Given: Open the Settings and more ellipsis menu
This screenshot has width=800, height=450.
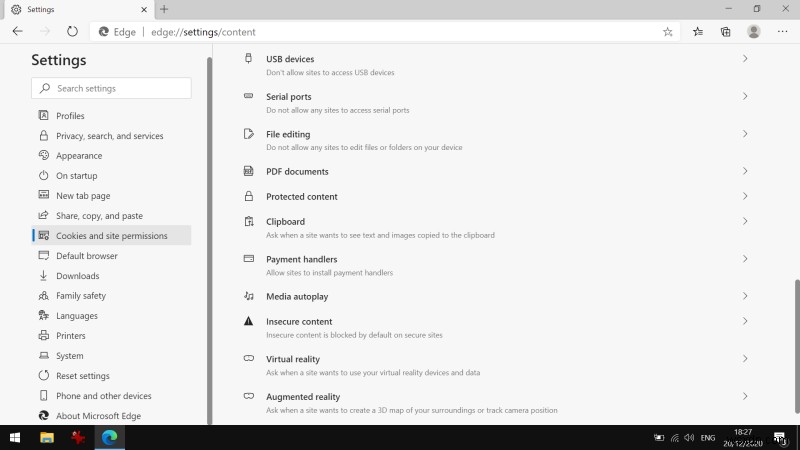Looking at the screenshot, I should tap(782, 32).
